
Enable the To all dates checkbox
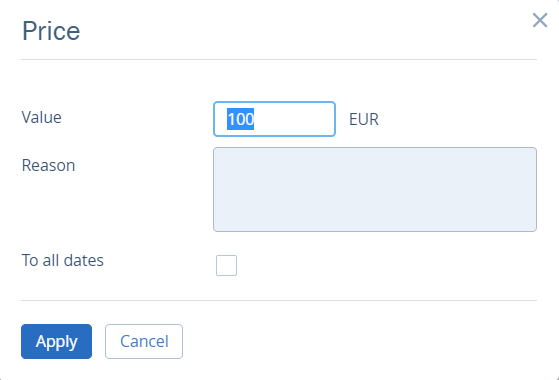(x=226, y=265)
